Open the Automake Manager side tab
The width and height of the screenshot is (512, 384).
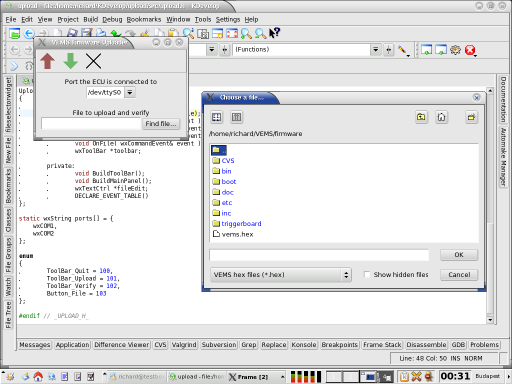pos(503,157)
